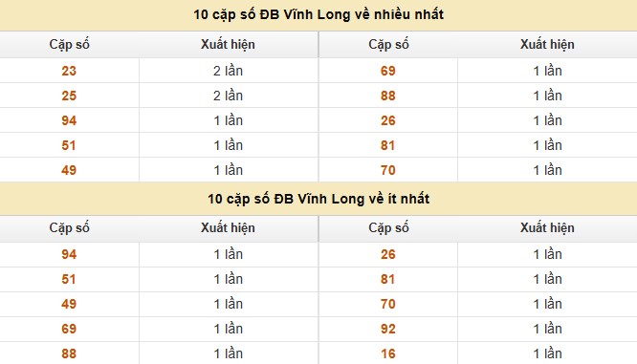Click number 88 in the top table
The image size is (637, 364).
point(388,96)
